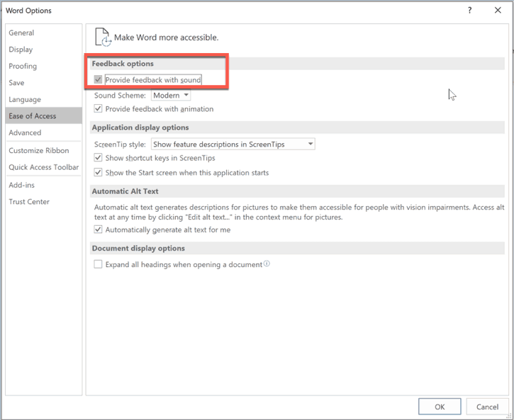Click the Sound Scheme label
Viewport: 514px width, 420px height.
point(120,96)
